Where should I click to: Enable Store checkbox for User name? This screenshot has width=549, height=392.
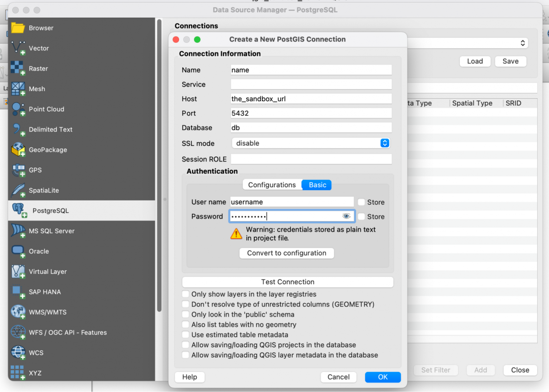point(361,202)
